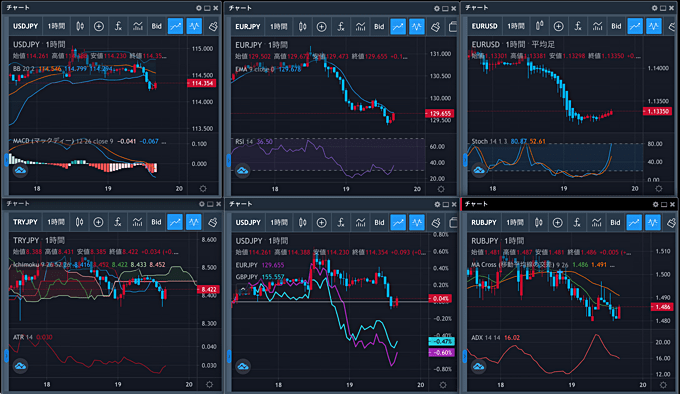Viewport: 680px width, 394px height.
Task: Open EURUSD symbol selector
Action: pos(484,26)
